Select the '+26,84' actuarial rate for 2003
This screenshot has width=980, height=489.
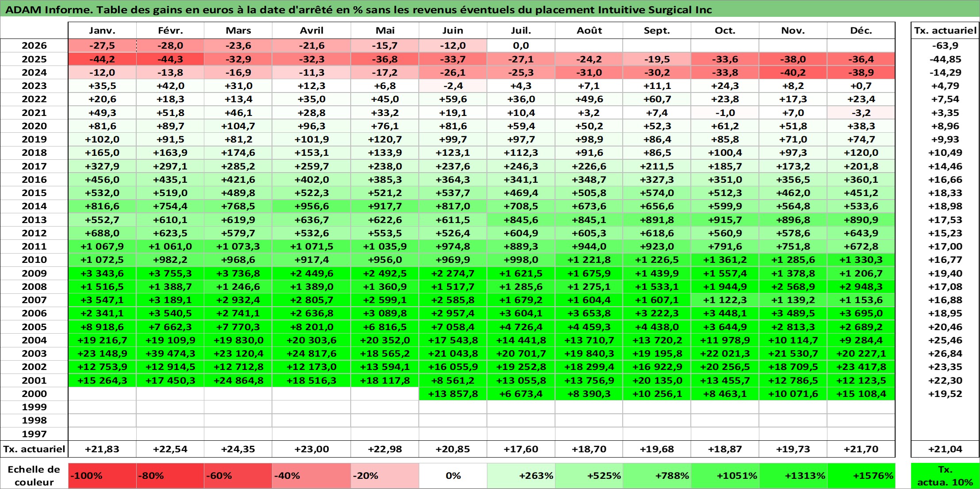(945, 353)
